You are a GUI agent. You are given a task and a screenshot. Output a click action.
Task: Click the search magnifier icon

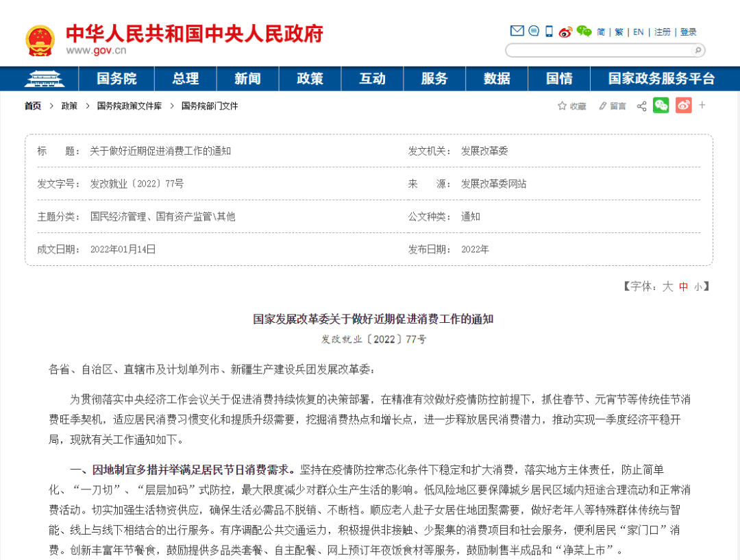coord(698,51)
